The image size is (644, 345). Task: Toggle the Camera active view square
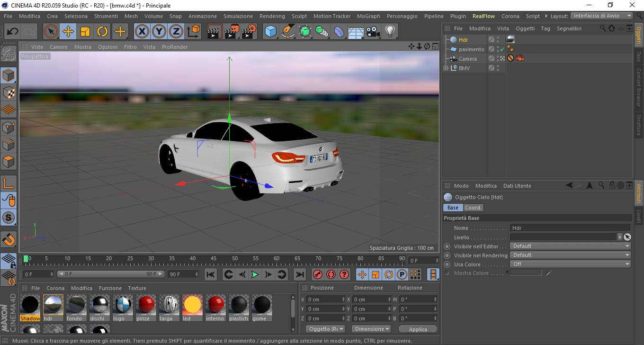[x=502, y=59]
